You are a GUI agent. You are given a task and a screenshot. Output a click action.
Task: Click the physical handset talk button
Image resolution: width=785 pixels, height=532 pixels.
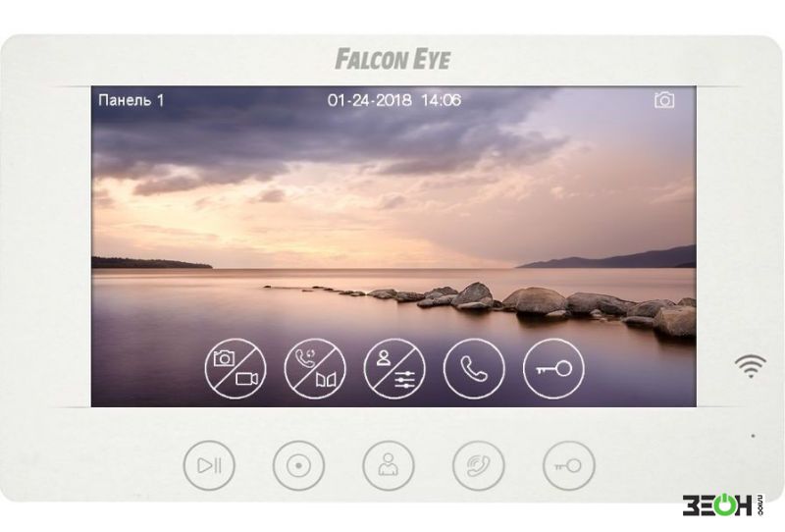click(x=479, y=465)
